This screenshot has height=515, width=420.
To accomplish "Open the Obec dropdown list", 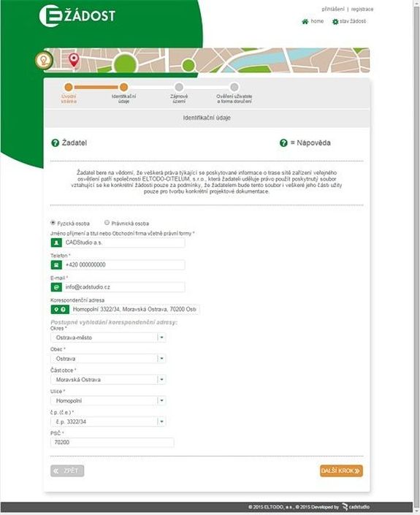I will [161, 359].
